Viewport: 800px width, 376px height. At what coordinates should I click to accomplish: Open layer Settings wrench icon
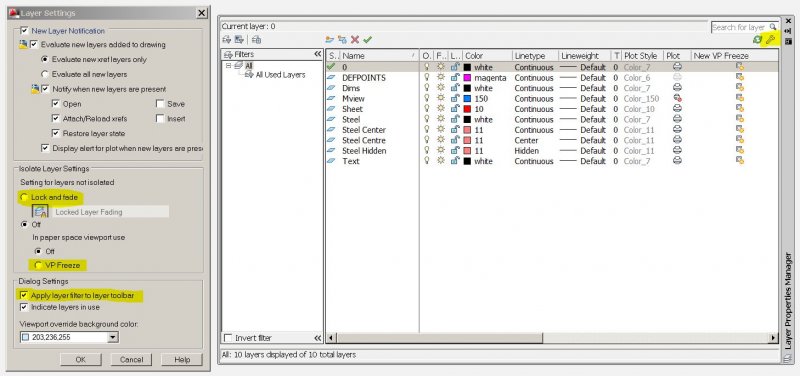click(x=770, y=39)
